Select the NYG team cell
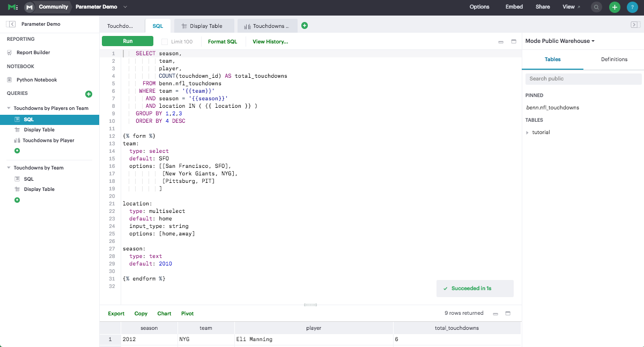This screenshot has height=347, width=644. click(206, 339)
